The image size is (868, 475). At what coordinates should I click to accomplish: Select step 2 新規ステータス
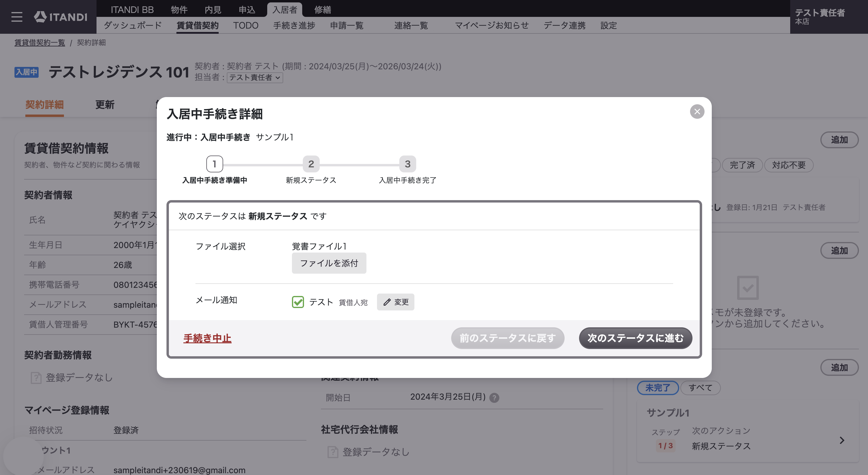point(311,164)
